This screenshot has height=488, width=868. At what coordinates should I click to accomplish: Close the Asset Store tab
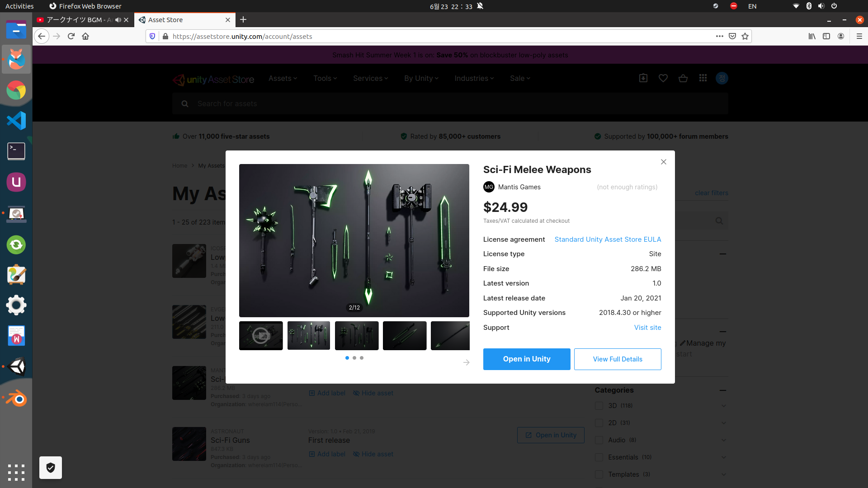click(x=228, y=20)
